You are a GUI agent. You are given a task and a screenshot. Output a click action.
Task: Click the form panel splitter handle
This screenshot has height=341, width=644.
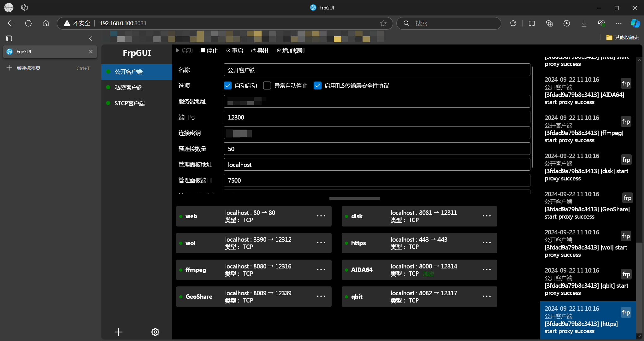(354, 198)
